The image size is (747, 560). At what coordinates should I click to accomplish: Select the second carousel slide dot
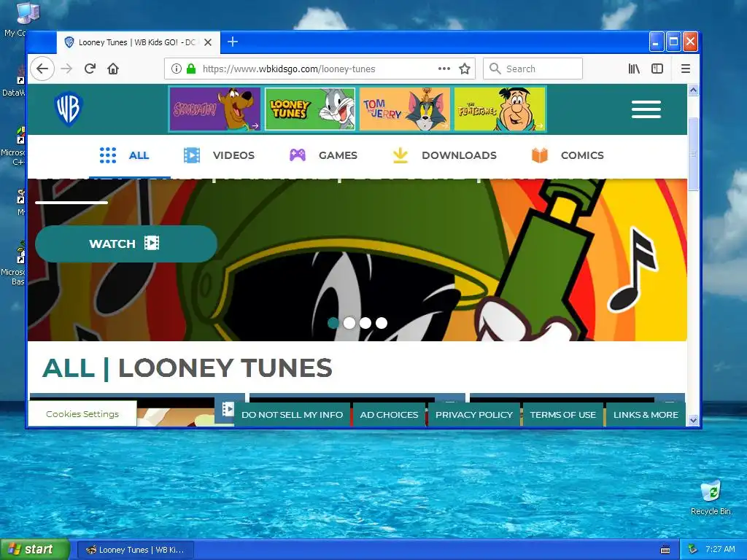coord(349,323)
